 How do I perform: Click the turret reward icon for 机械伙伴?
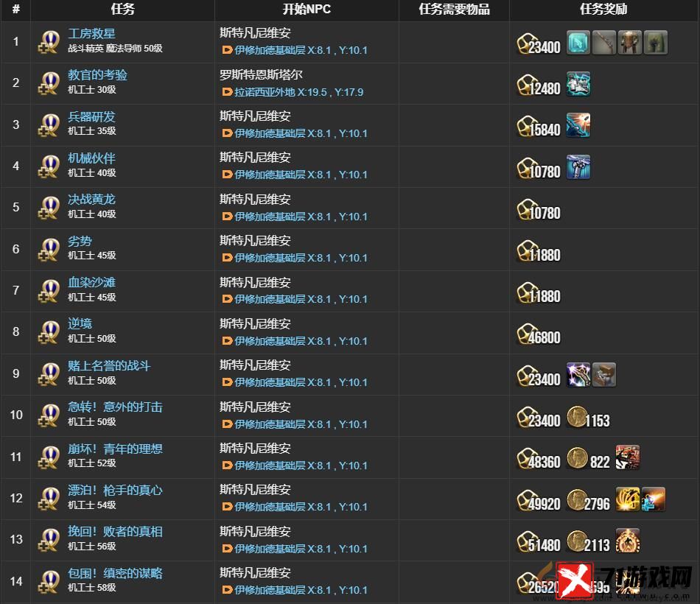click(578, 167)
